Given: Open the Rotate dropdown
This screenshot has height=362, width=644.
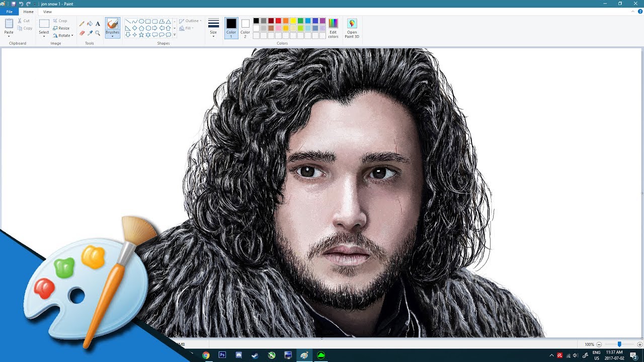Looking at the screenshot, I should click(63, 36).
